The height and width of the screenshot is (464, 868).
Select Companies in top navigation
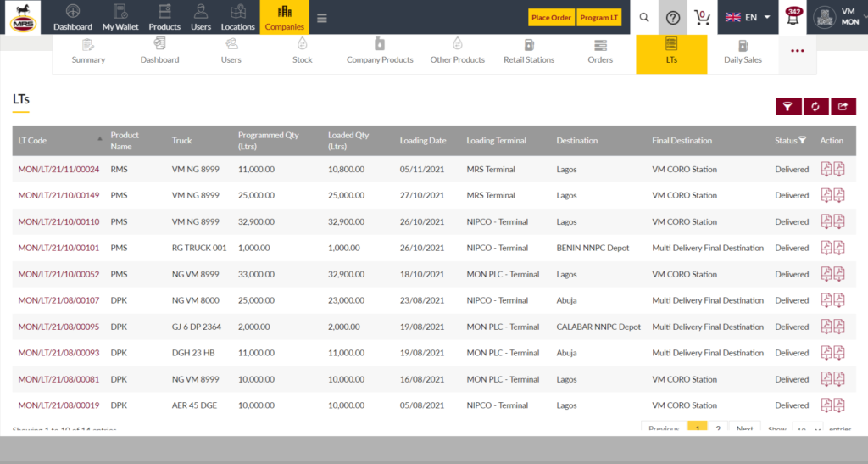tap(285, 17)
